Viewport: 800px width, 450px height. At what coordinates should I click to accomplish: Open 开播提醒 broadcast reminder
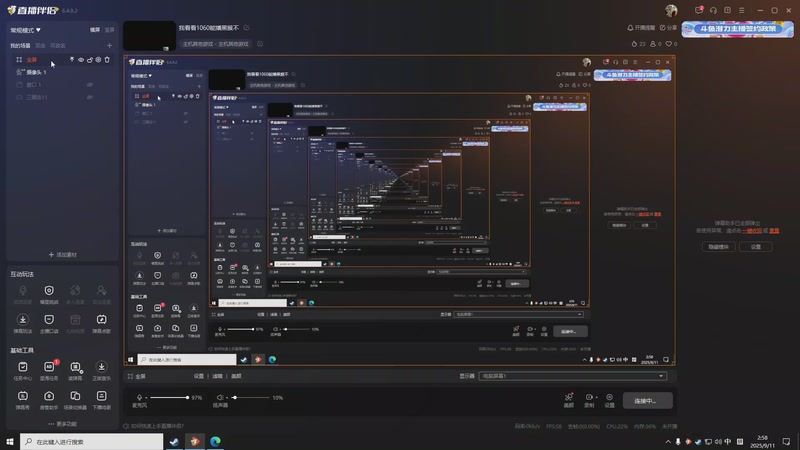pos(641,28)
